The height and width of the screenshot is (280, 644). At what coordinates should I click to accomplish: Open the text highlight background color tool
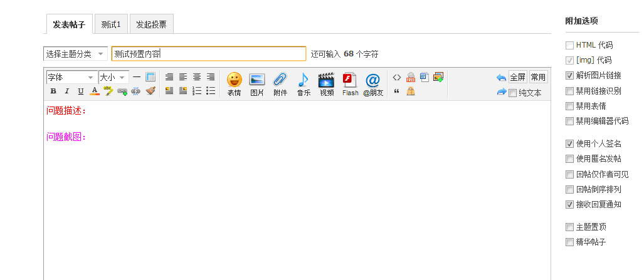tap(108, 91)
